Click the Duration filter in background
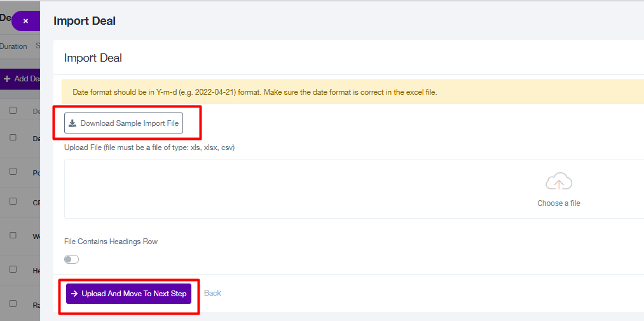This screenshot has width=644, height=321. [13, 46]
